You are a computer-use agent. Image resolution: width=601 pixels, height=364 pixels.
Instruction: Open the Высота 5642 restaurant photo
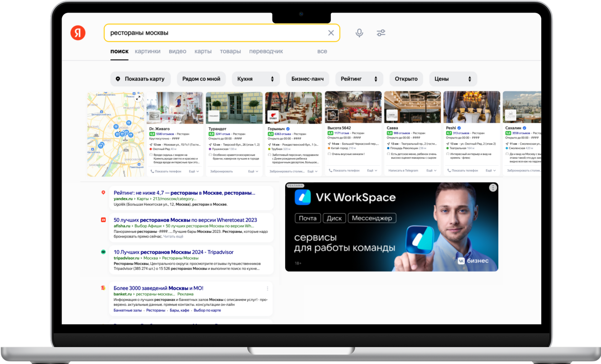(353, 107)
